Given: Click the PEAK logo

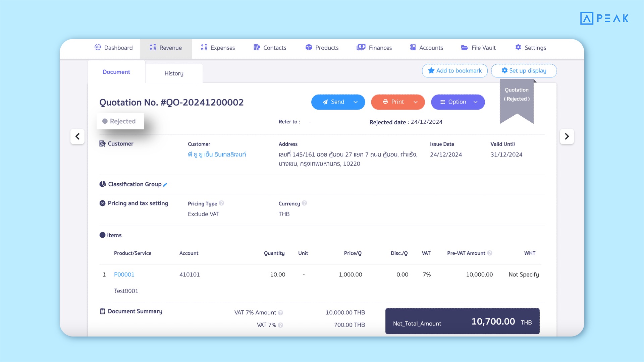Looking at the screenshot, I should coord(604,18).
